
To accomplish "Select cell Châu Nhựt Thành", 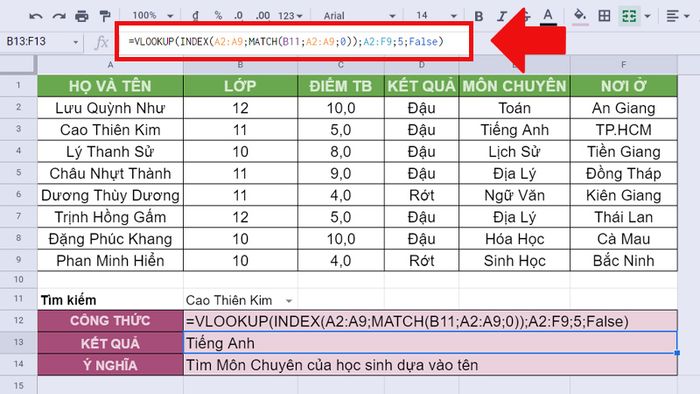I will pyautogui.click(x=110, y=173).
